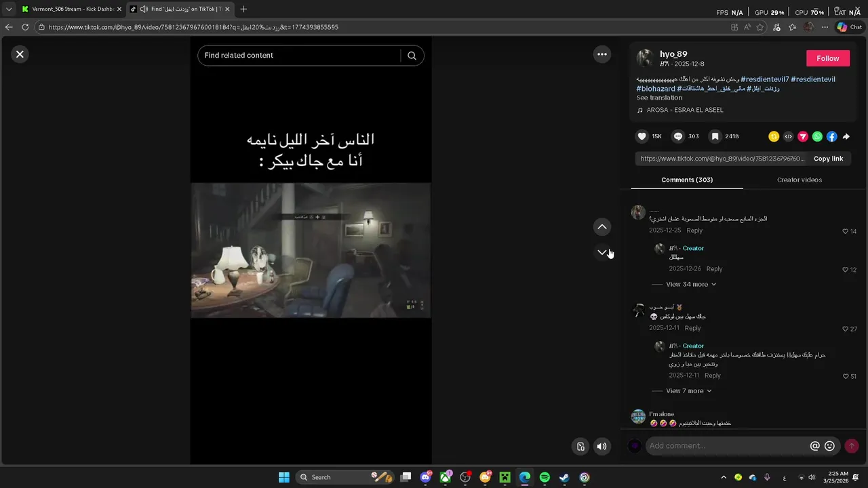This screenshot has height=488, width=868.
Task: Open the three-dot video options menu
Action: pyautogui.click(x=602, y=54)
